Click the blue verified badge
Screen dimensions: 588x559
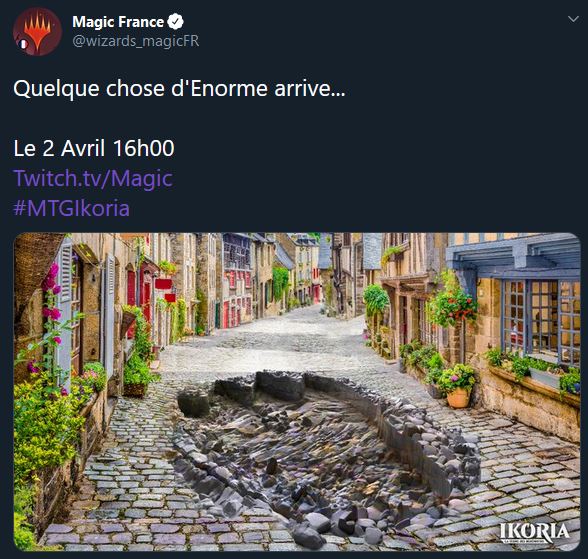click(x=175, y=22)
